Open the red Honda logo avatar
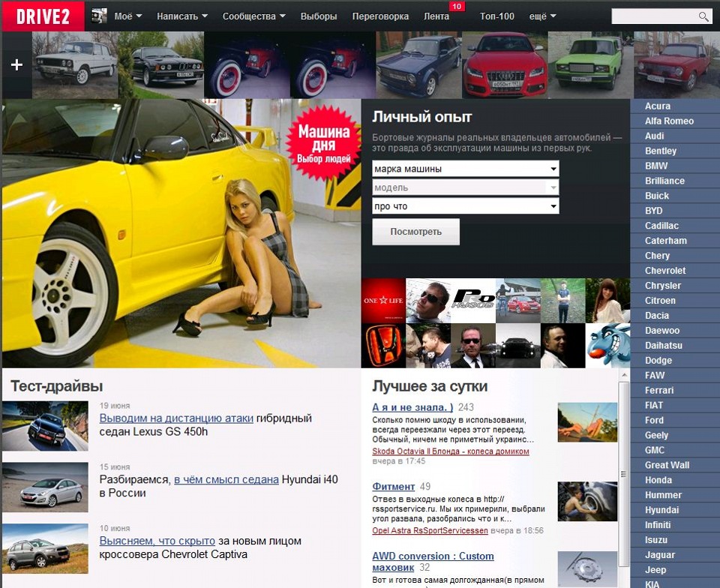Screen dimensions: 720x588 coord(383,346)
